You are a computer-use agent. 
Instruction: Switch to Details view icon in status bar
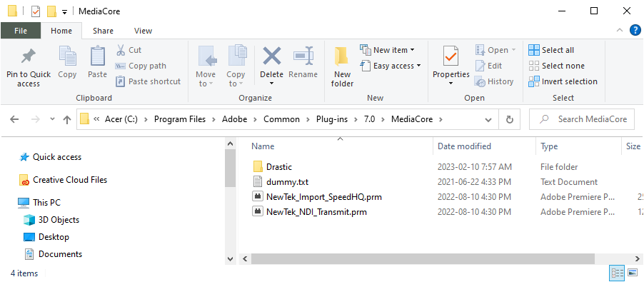coord(618,273)
